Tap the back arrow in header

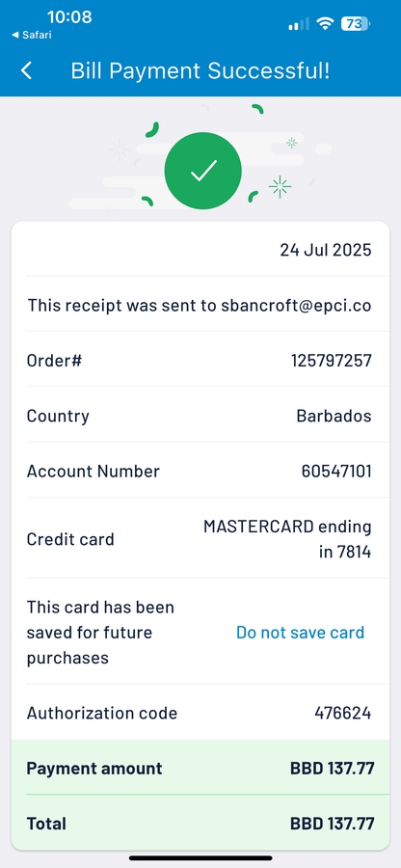[26, 70]
